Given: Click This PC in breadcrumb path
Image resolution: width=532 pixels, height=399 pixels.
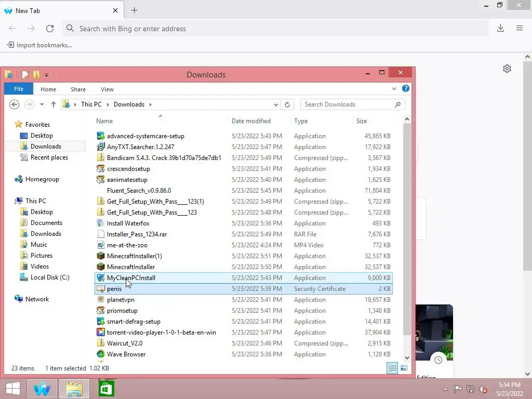Looking at the screenshot, I should [x=91, y=104].
